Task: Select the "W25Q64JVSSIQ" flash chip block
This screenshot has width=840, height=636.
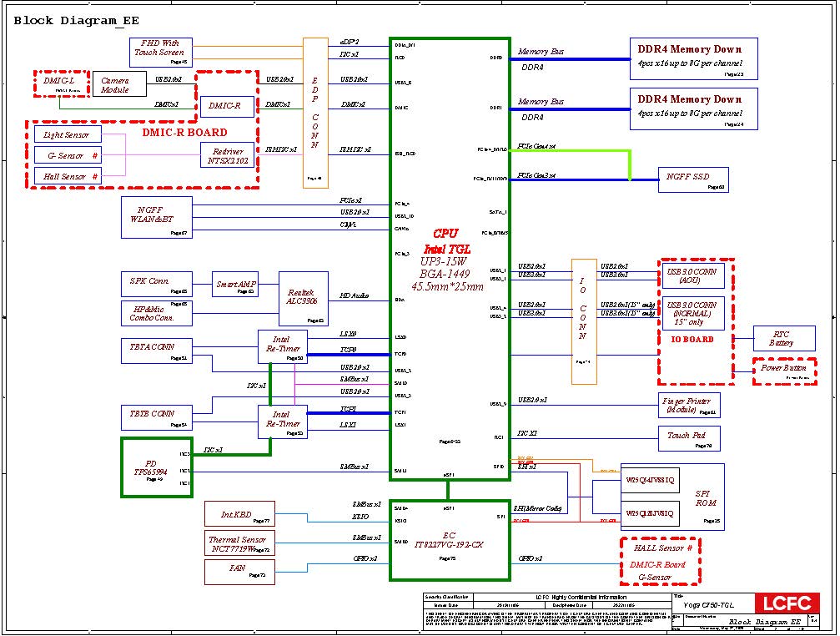Action: pos(650,480)
